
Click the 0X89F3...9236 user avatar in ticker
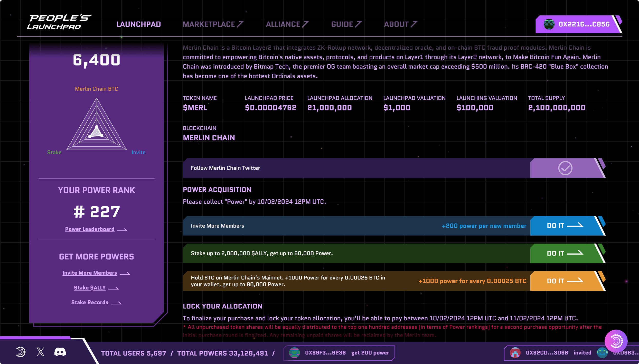[294, 353]
